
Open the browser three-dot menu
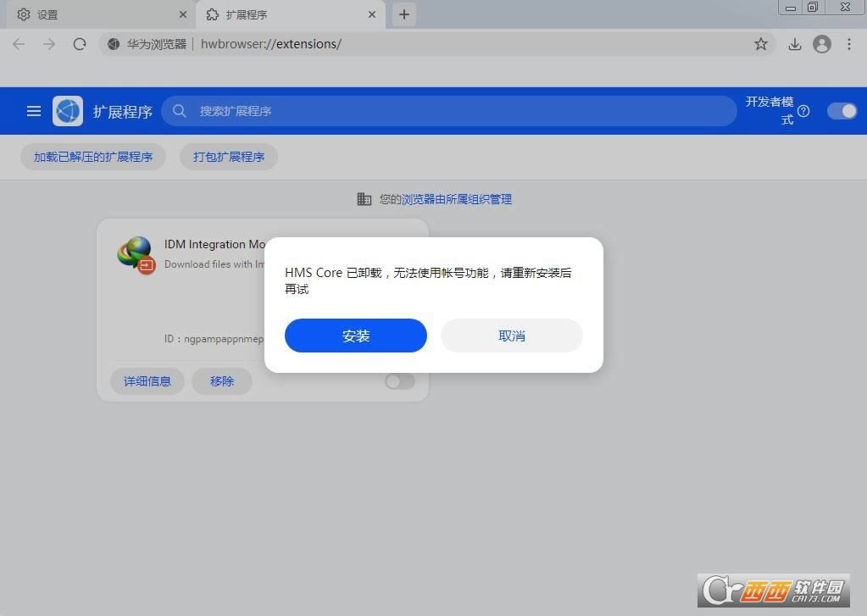click(x=848, y=44)
